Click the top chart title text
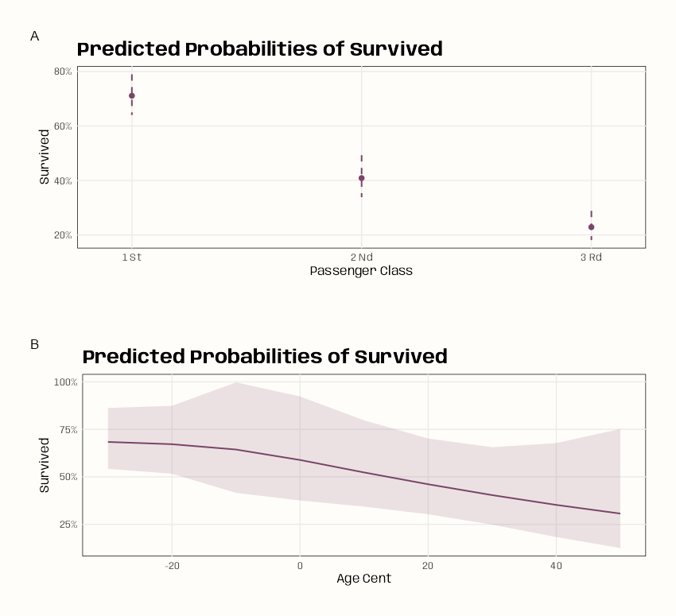The width and height of the screenshot is (676, 616). click(260, 48)
